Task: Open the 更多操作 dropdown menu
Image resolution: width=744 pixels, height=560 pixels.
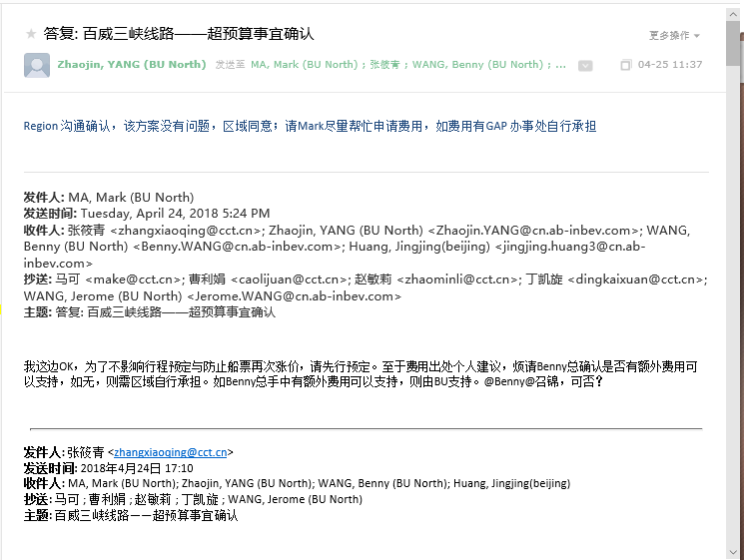Action: tap(674, 35)
